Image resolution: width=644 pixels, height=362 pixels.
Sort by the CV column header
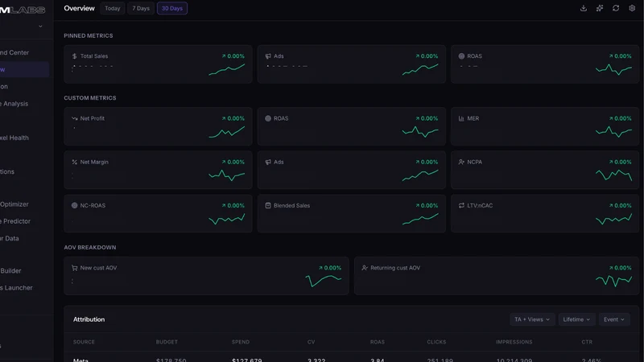tap(311, 342)
